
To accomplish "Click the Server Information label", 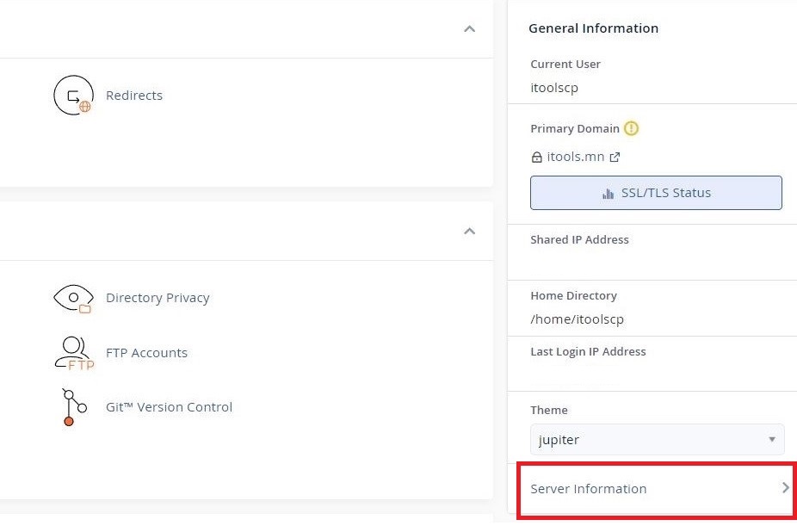I will [x=588, y=489].
